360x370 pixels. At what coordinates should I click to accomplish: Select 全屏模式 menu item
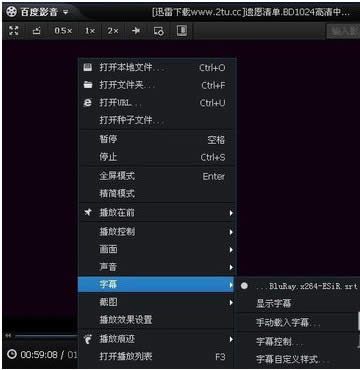157,176
